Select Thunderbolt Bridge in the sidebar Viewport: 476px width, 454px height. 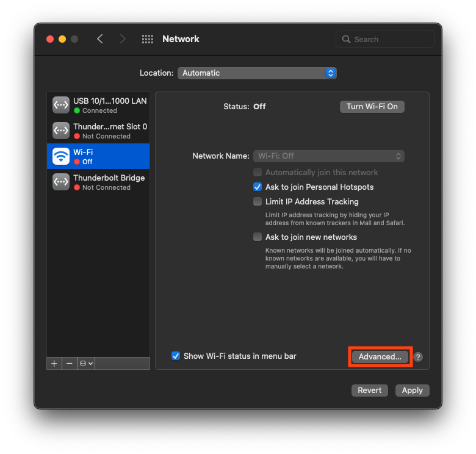pos(98,182)
